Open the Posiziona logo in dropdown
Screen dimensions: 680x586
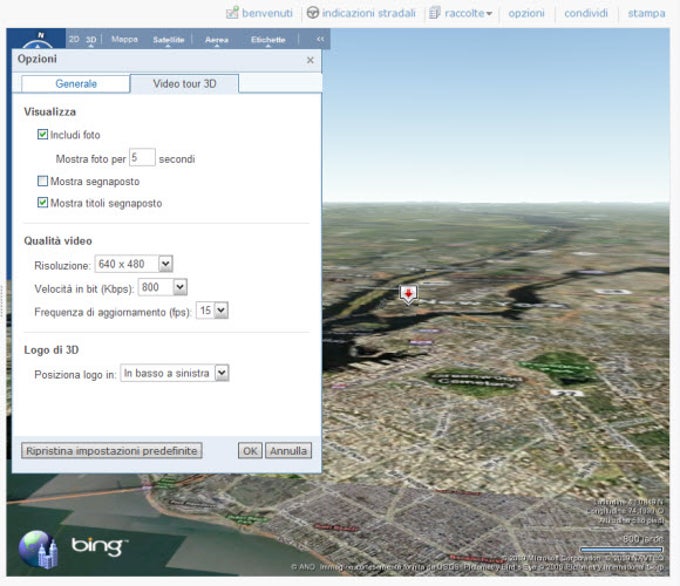coord(174,373)
